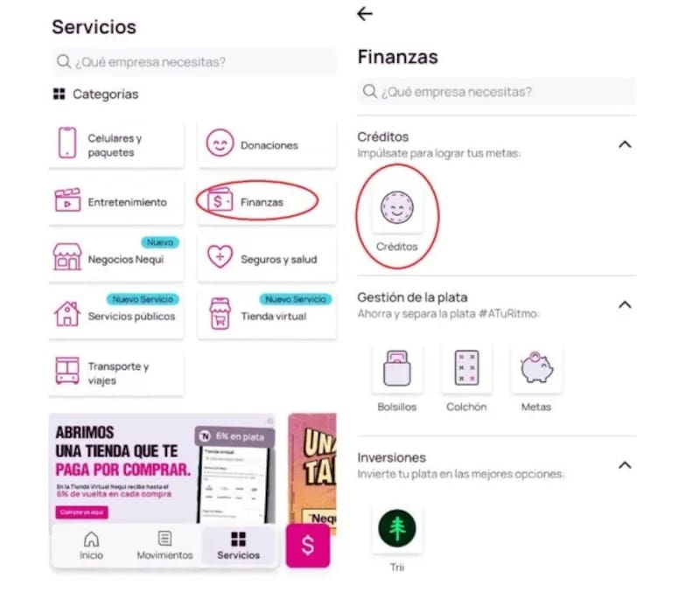Open the Finanzas category
Screen dimensions: 700x592
pyautogui.click(x=267, y=202)
